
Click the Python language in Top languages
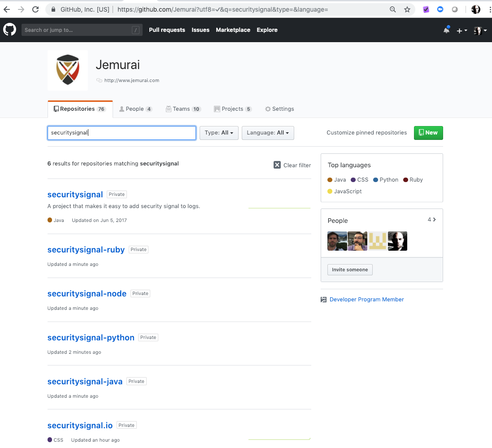click(x=386, y=180)
